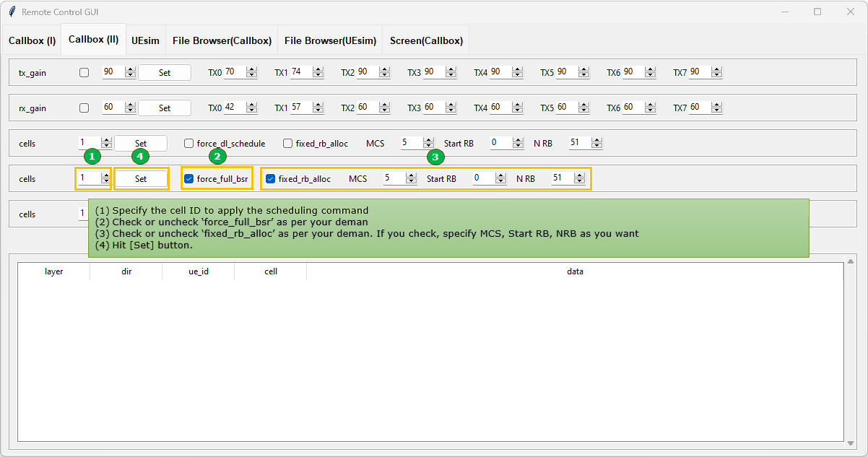Image resolution: width=868 pixels, height=457 pixels.
Task: Click the feather app icon in title bar
Action: coord(12,12)
